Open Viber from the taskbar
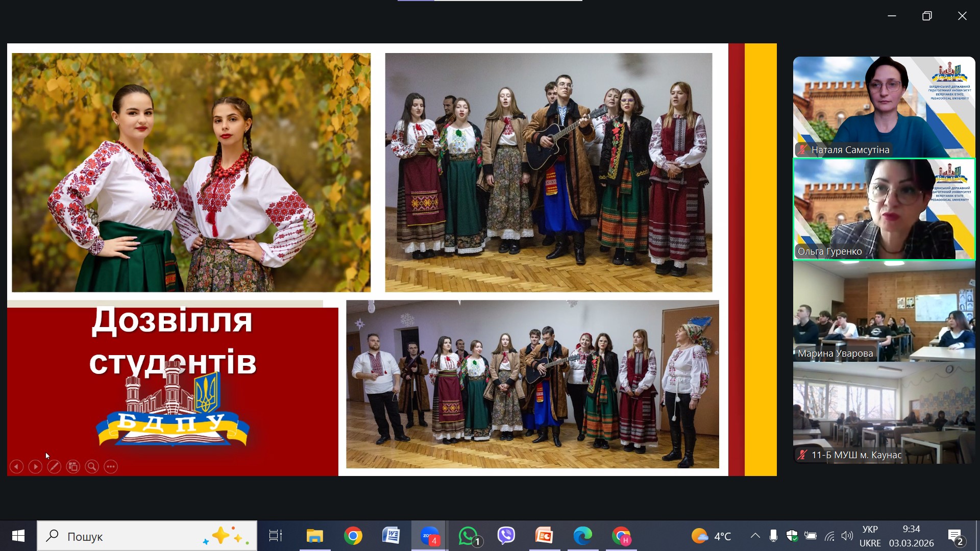Viewport: 980px width, 551px height. [506, 536]
